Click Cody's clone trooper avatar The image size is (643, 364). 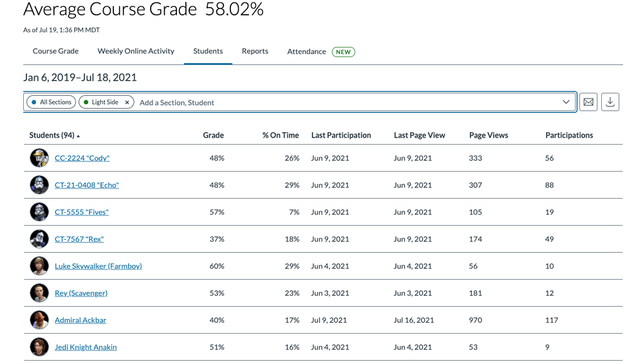[x=39, y=158]
